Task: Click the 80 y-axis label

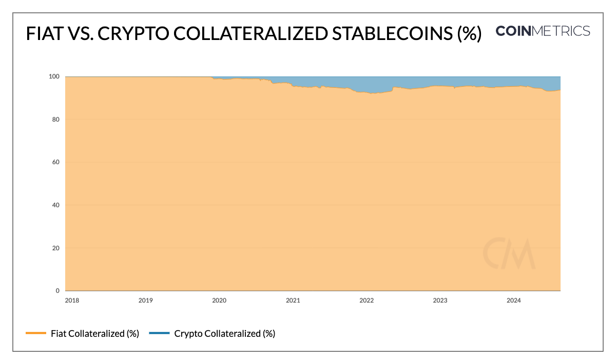Action: [x=57, y=119]
